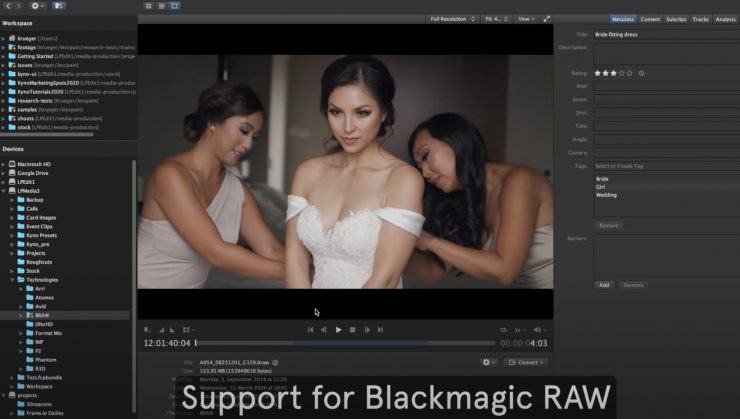Click the stop playback icon

click(x=352, y=329)
